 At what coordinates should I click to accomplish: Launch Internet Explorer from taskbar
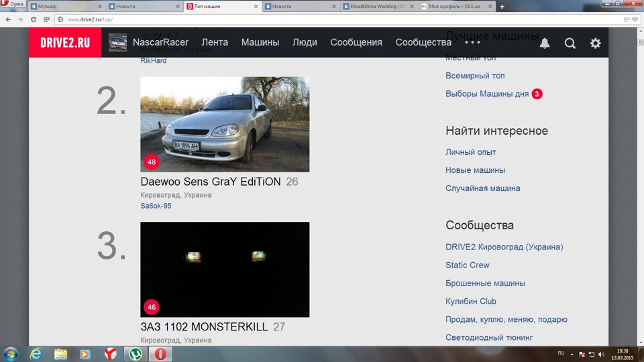[x=36, y=354]
